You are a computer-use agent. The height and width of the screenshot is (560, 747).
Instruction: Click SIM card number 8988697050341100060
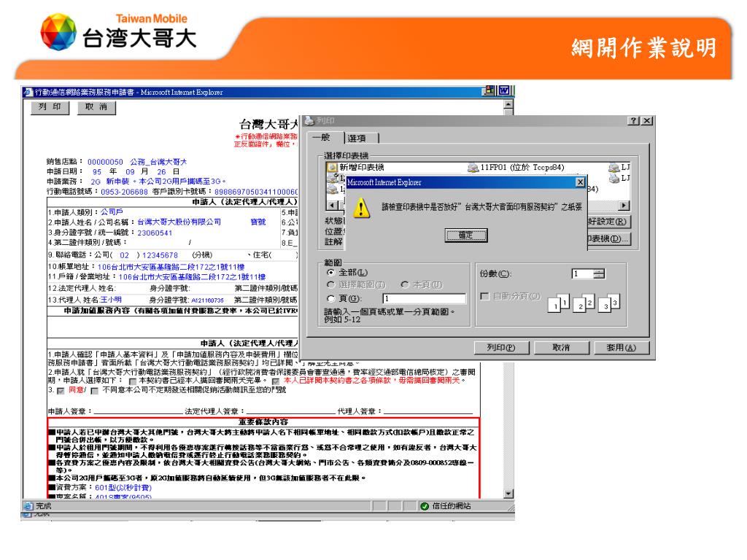coord(256,192)
